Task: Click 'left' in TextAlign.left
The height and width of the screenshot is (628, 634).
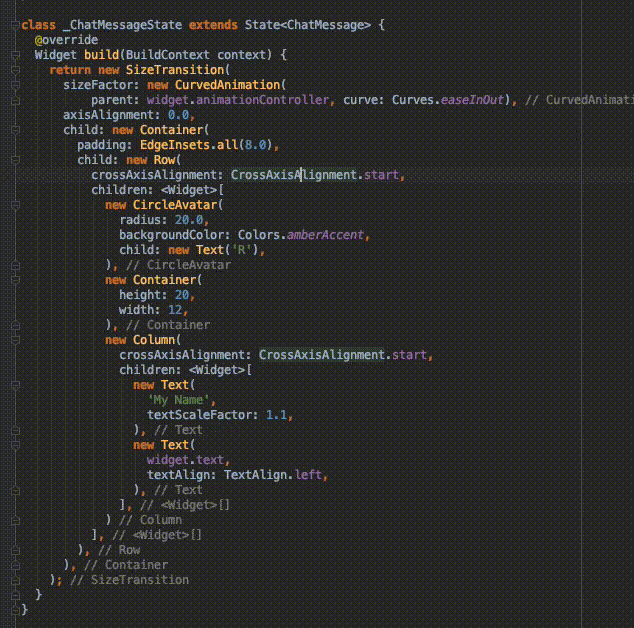Action: point(308,475)
